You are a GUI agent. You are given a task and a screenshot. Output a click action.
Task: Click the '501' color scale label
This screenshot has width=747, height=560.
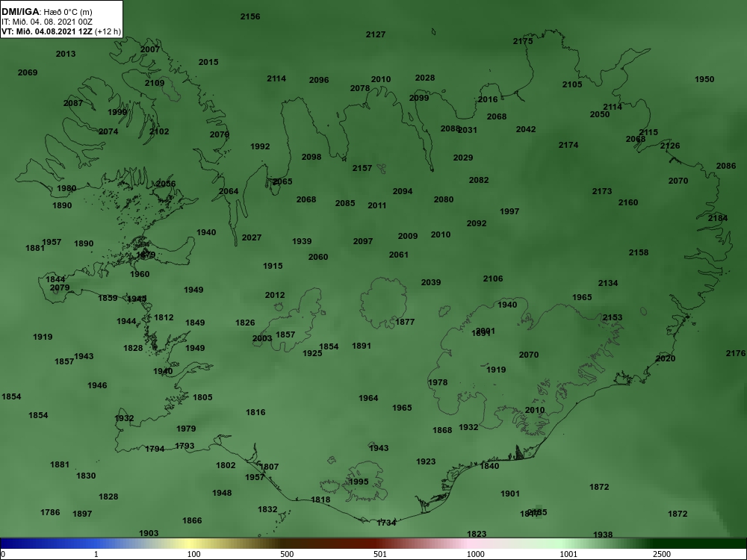click(x=380, y=554)
